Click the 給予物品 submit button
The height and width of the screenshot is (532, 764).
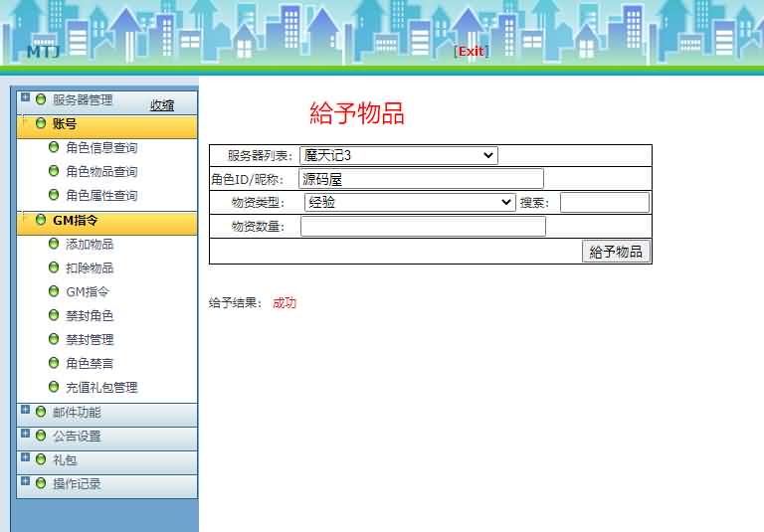point(616,252)
